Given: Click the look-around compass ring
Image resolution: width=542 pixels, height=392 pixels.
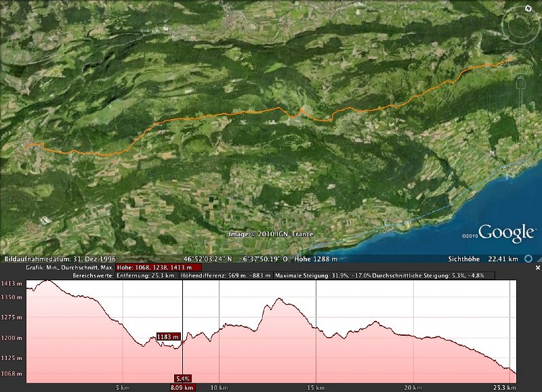Looking at the screenshot, I should 520,26.
